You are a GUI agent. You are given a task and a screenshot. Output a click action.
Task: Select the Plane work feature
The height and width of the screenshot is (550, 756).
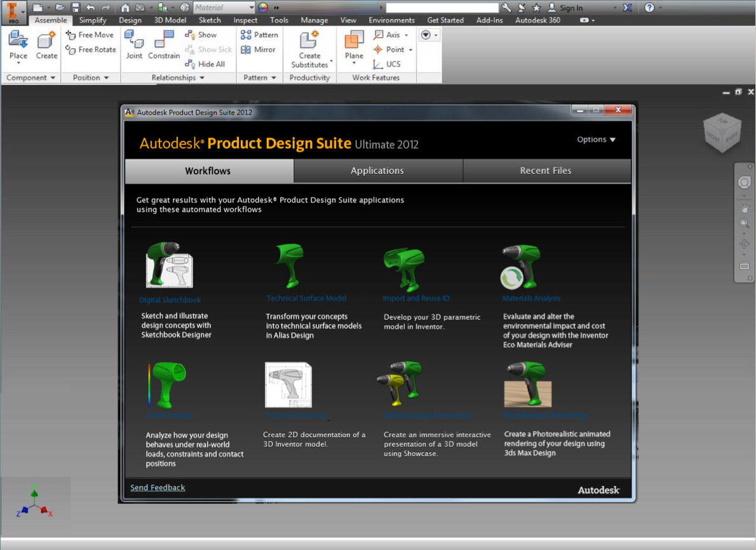pyautogui.click(x=354, y=42)
